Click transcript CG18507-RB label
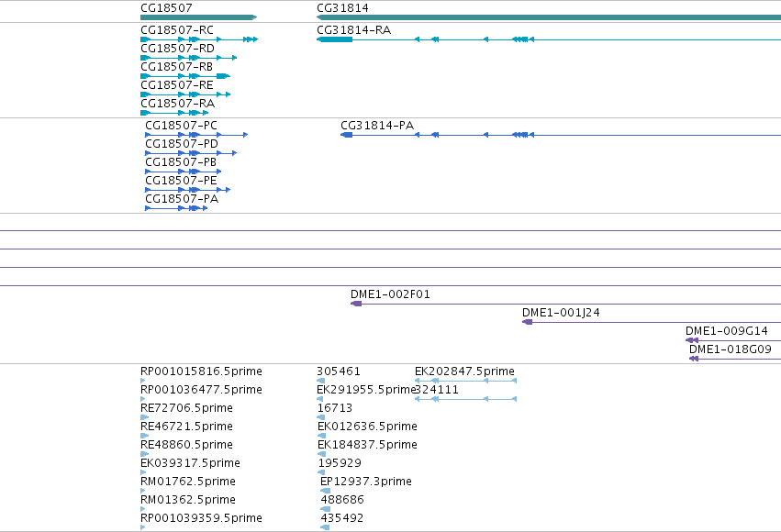 tap(176, 67)
